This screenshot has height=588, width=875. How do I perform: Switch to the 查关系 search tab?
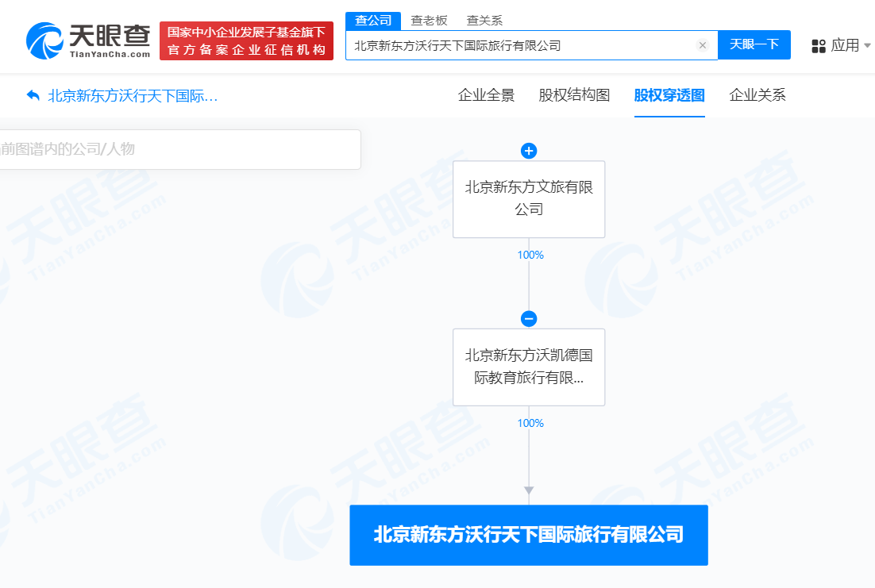tap(484, 20)
